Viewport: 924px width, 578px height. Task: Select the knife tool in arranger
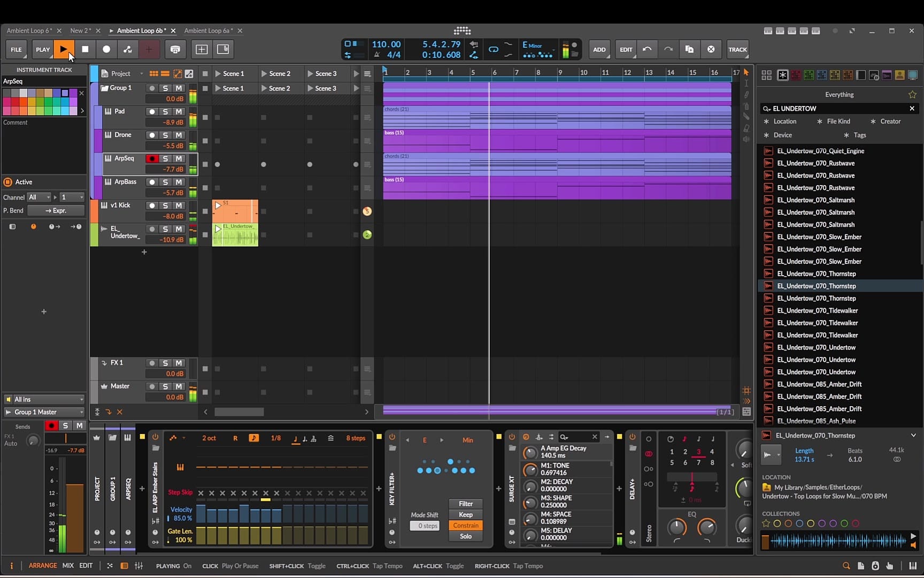746,117
